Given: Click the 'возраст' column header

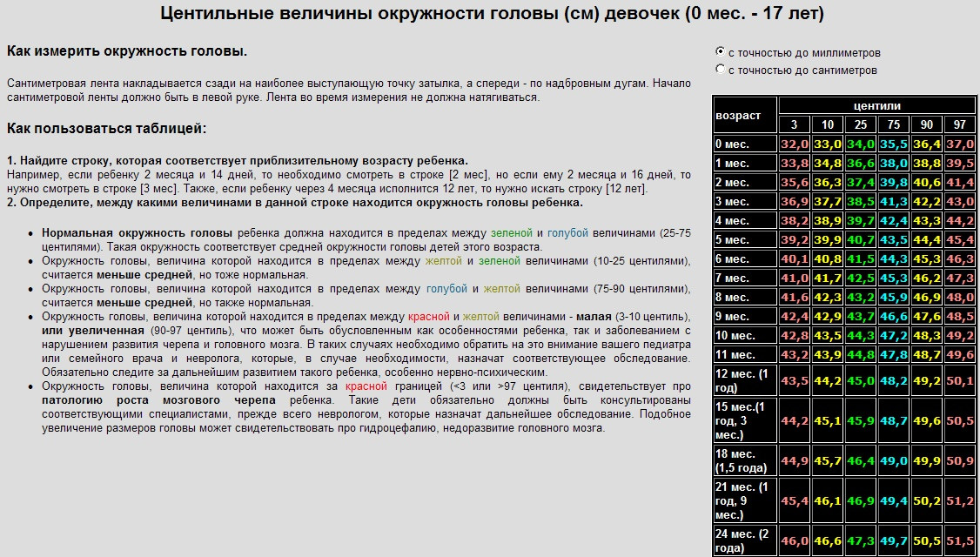Looking at the screenshot, I should [x=746, y=115].
